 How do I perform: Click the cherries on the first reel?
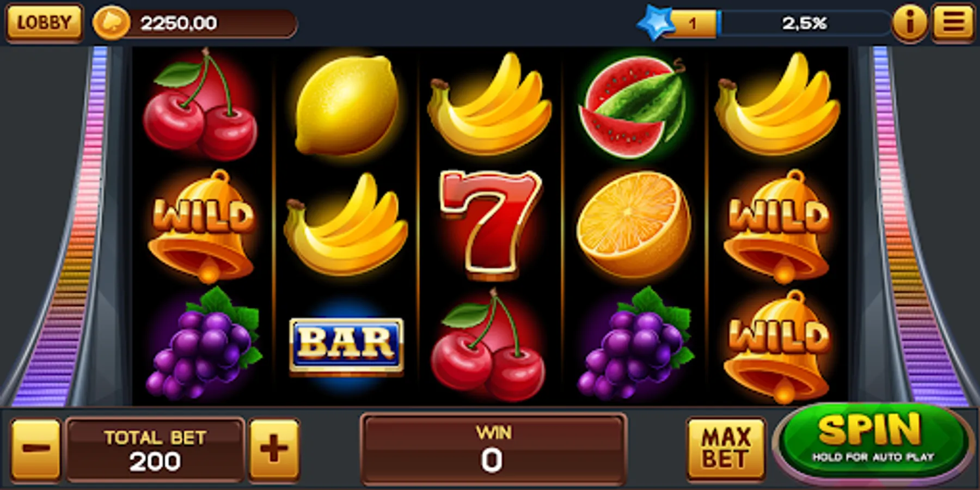[x=200, y=105]
